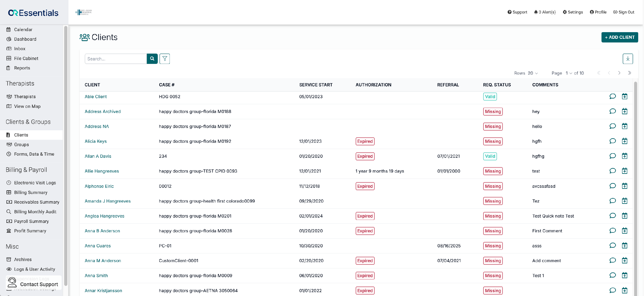
Task: Click the sidebar vertical scrollbar
Action: pyautogui.click(x=66, y=156)
